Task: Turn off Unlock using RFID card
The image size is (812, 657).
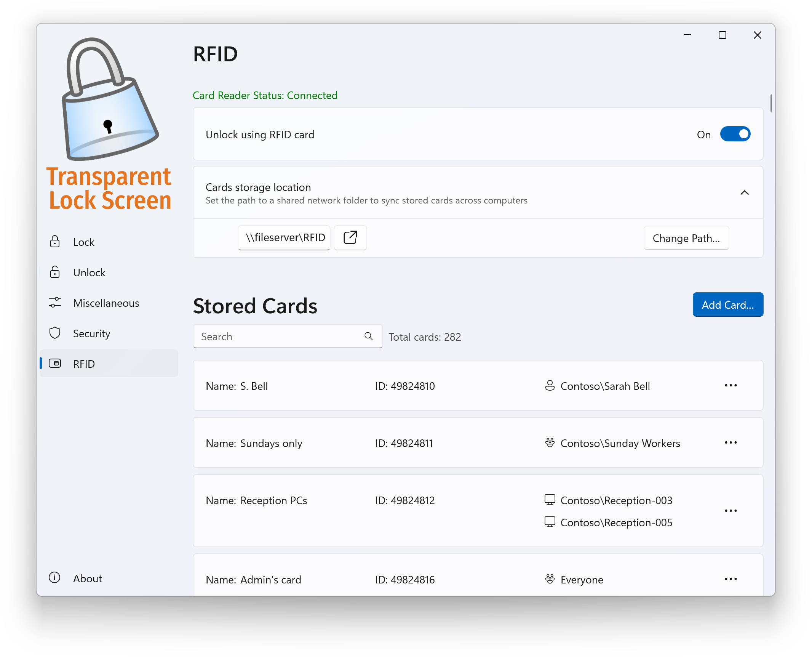Action: 735,134
